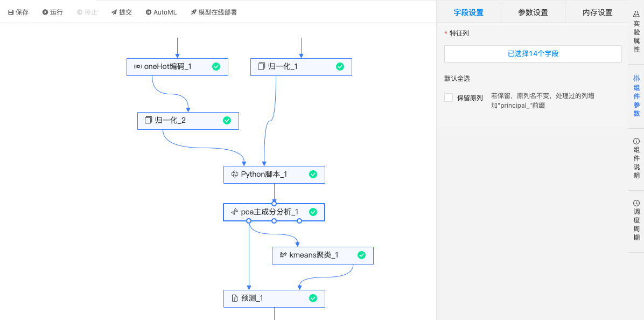Screen dimensions: 644x320
Task: Click the 特征列 field label
Action: tap(459, 33)
